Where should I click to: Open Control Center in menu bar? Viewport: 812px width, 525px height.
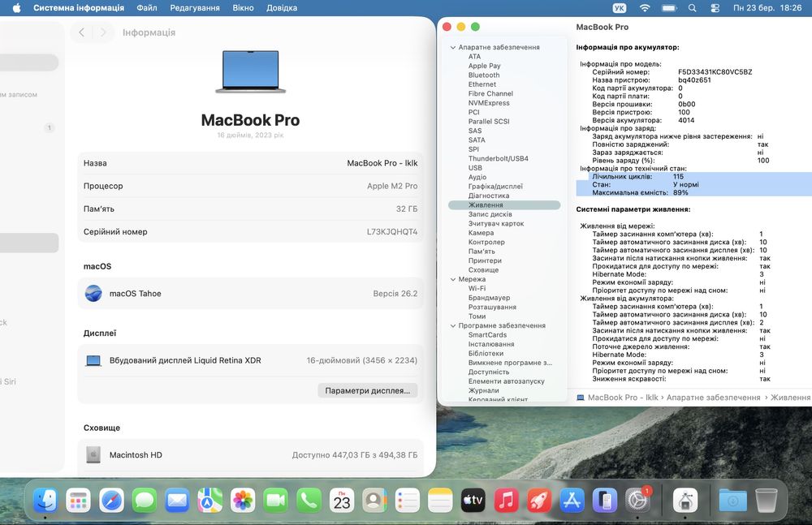(715, 8)
